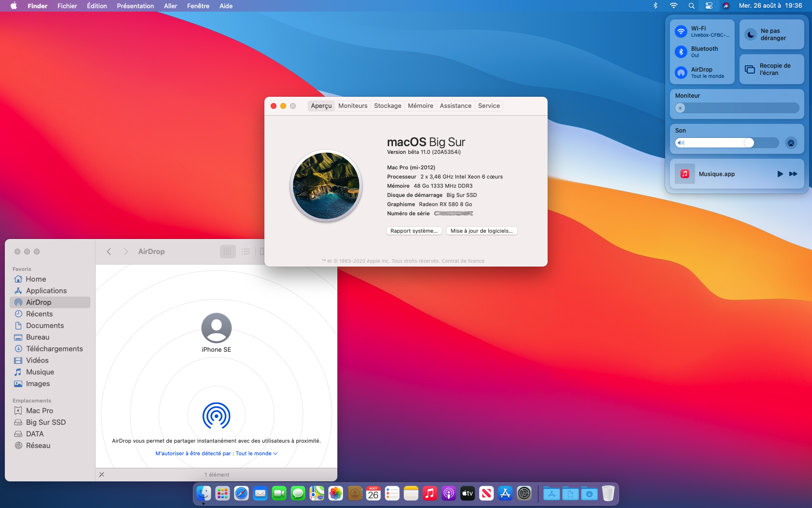Skip forward in Musique.app widget
This screenshot has width=812, height=508.
[x=793, y=174]
